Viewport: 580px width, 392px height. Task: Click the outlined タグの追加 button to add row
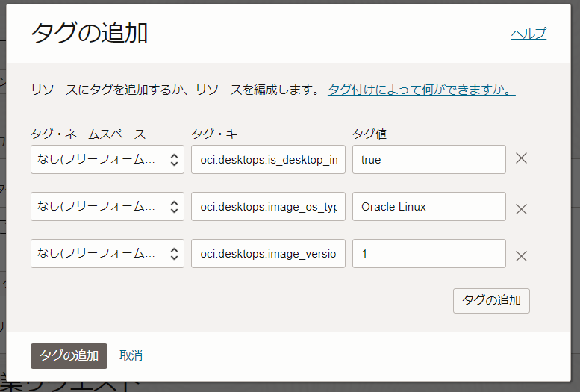point(491,301)
